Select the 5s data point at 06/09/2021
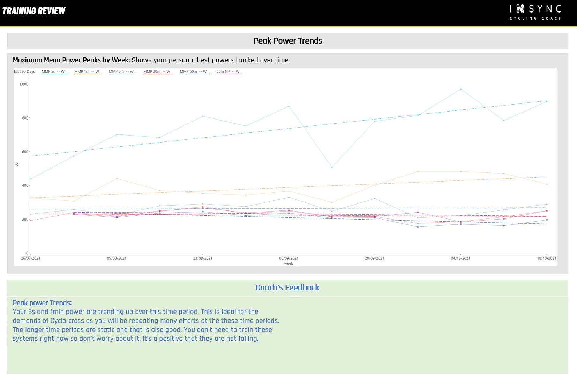 point(289,106)
